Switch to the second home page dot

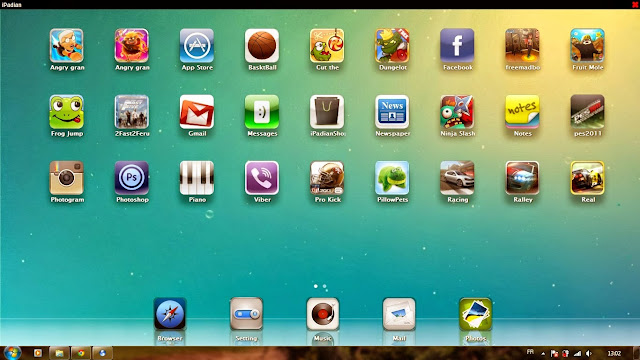point(324,286)
